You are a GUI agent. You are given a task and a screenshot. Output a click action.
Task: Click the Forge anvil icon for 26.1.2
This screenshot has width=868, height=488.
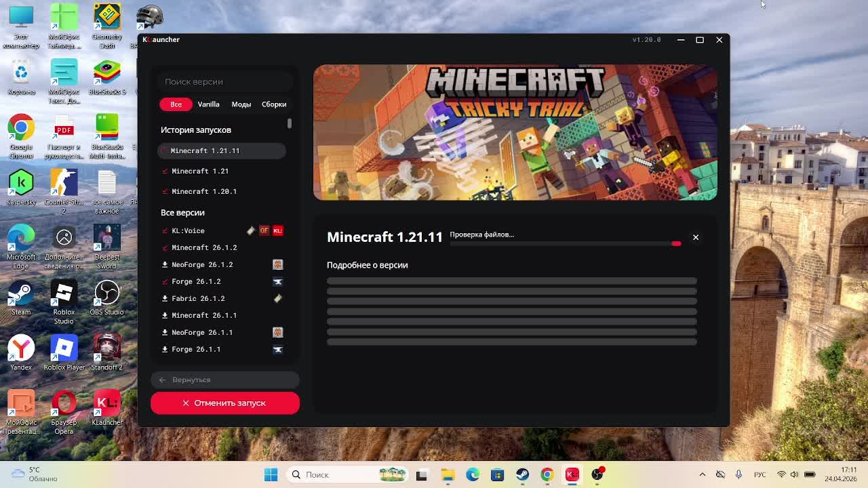pos(277,281)
